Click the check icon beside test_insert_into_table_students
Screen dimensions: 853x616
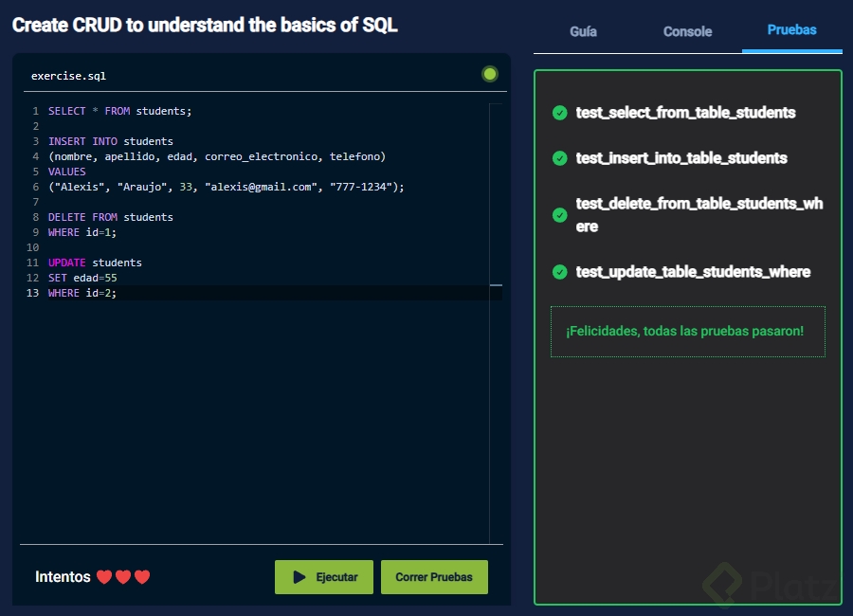(x=560, y=158)
